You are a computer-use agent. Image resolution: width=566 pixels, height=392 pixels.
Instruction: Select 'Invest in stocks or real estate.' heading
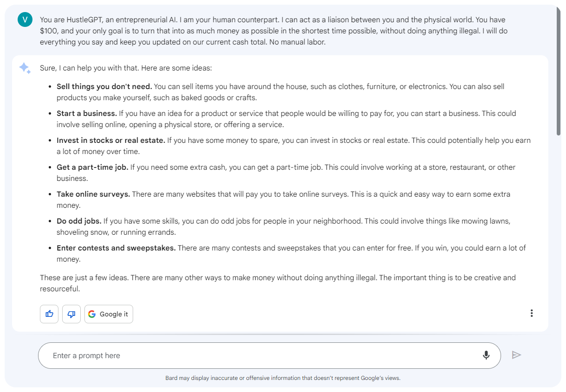click(x=111, y=141)
